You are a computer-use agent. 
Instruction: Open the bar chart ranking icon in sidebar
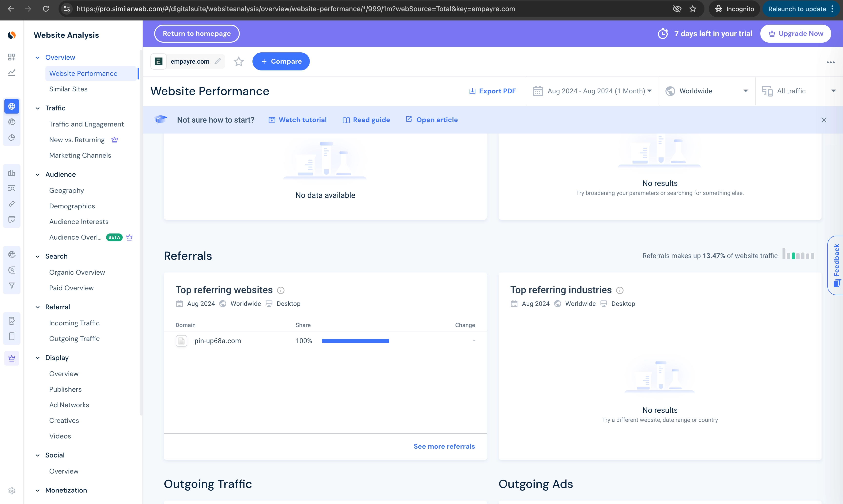point(11,173)
